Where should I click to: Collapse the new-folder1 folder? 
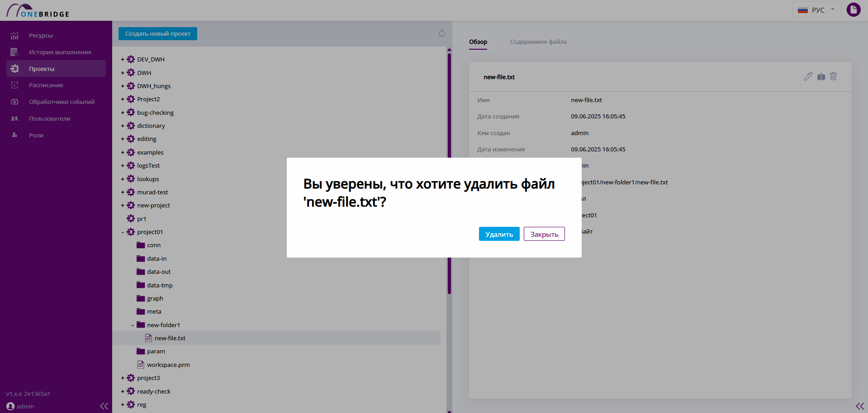(x=133, y=325)
